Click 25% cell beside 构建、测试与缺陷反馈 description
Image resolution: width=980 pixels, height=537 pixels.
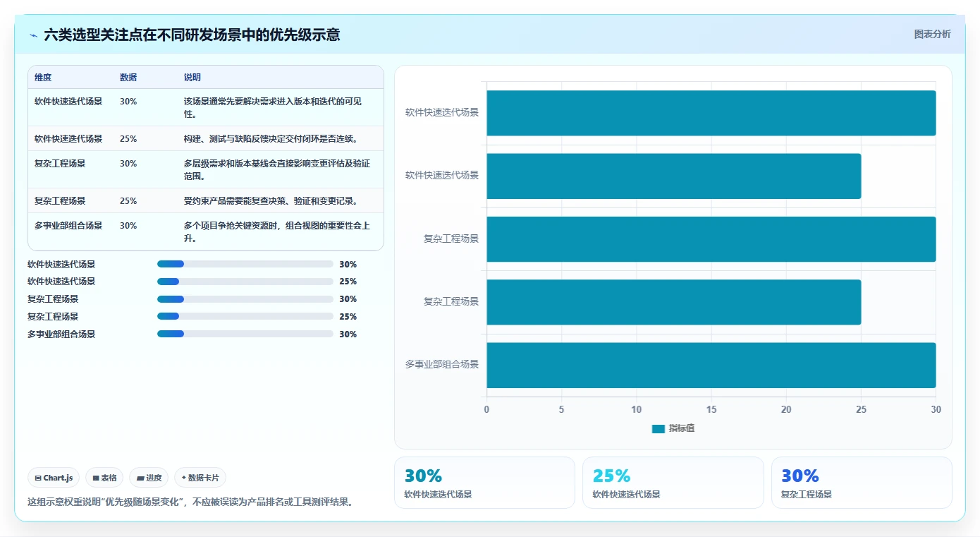click(x=128, y=139)
